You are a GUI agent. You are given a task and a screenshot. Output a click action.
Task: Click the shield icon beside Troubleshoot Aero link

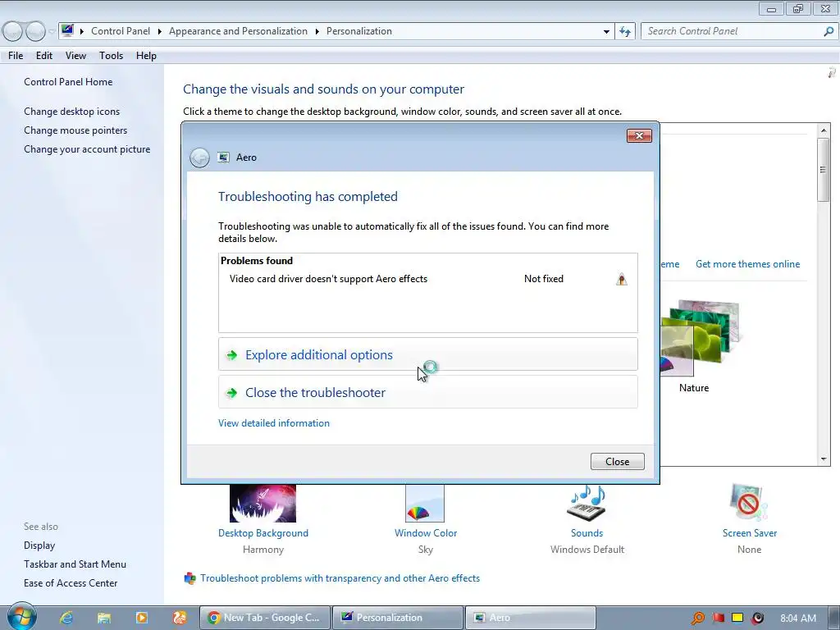189,578
